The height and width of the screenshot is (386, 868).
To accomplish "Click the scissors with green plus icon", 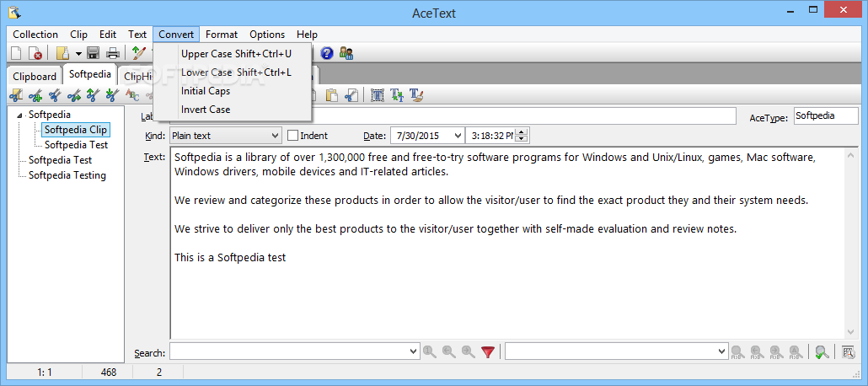I will pyautogui.click(x=36, y=95).
